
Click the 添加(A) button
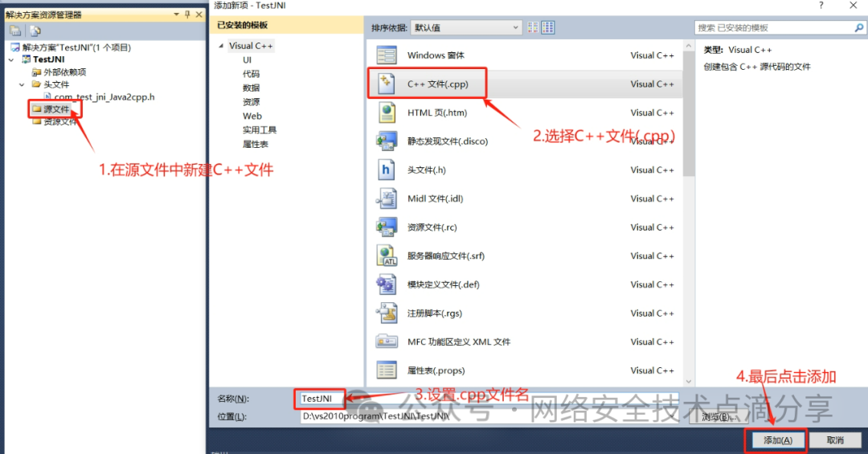(x=777, y=440)
